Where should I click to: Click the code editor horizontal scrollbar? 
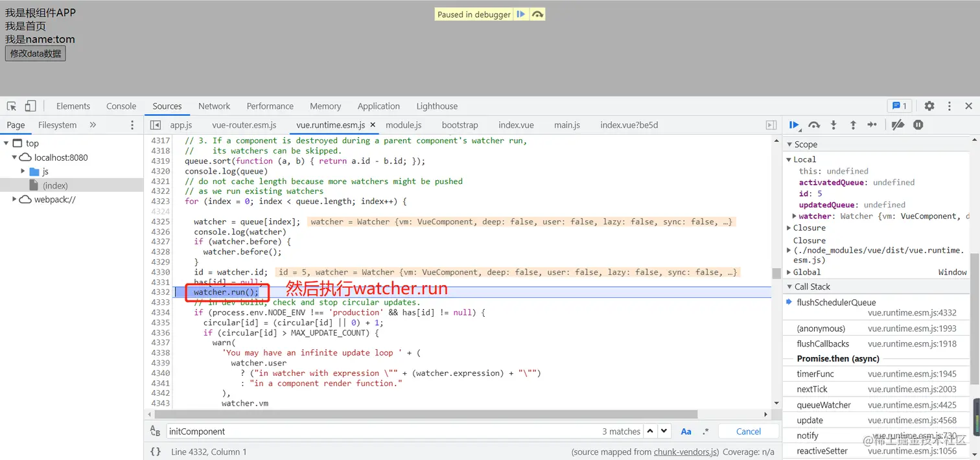tap(425, 414)
